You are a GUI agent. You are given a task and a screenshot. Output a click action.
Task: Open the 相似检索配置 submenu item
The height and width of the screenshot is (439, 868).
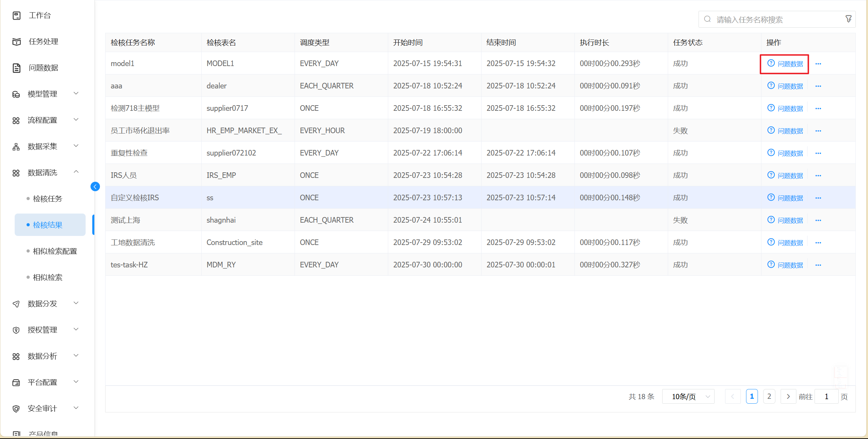point(55,251)
